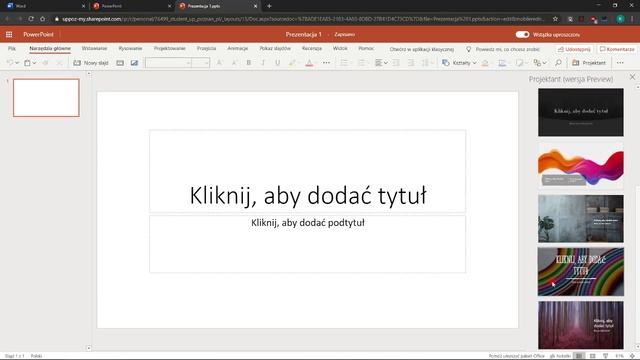640x360 pixels.
Task: Click the Undo icon
Action: pyautogui.click(x=10, y=63)
